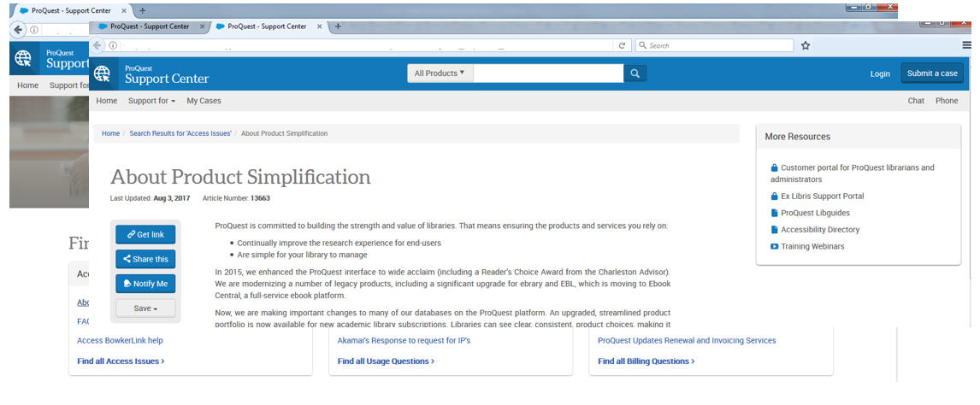
Task: Reload the page with the refresh icon
Action: tap(622, 45)
